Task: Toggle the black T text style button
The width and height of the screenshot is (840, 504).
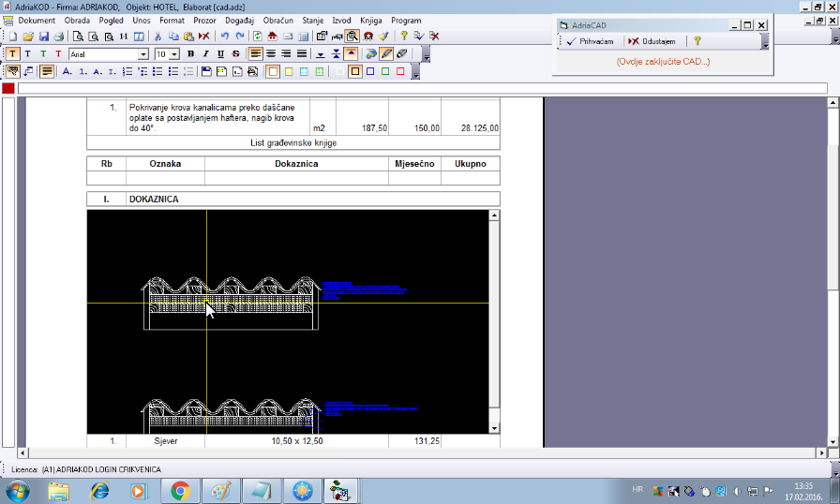Action: pyautogui.click(x=12, y=54)
